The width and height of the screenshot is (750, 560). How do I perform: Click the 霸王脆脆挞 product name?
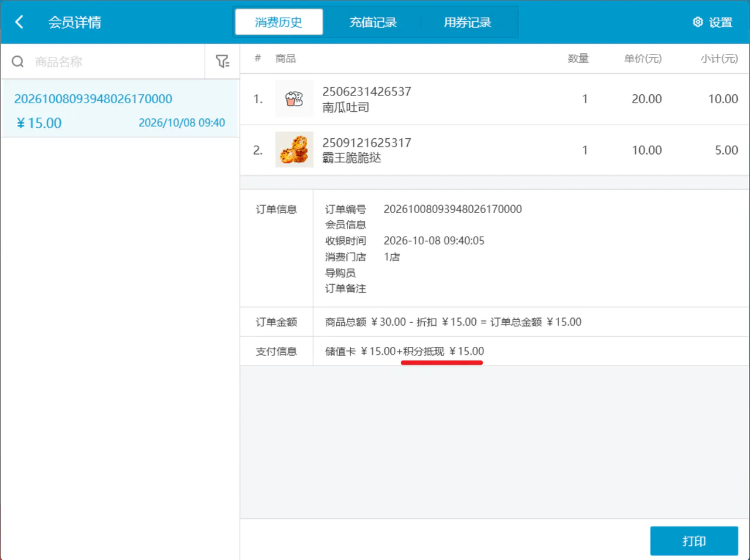352,158
